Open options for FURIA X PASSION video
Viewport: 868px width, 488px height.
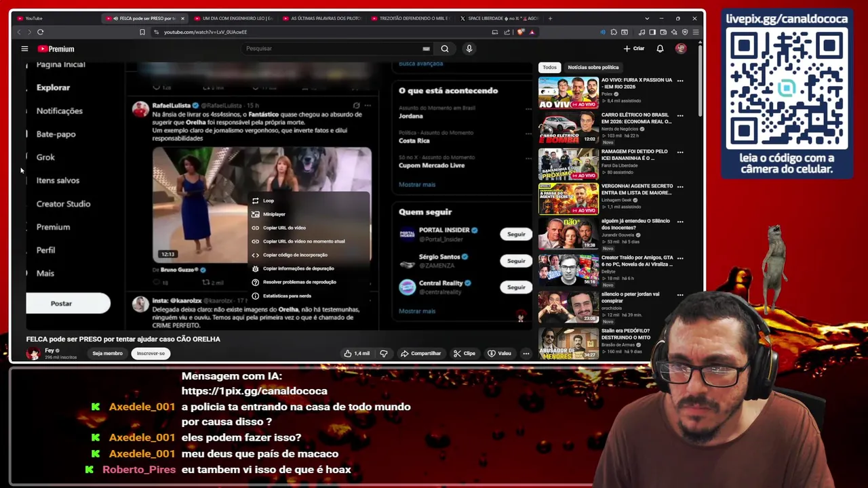[x=680, y=81]
